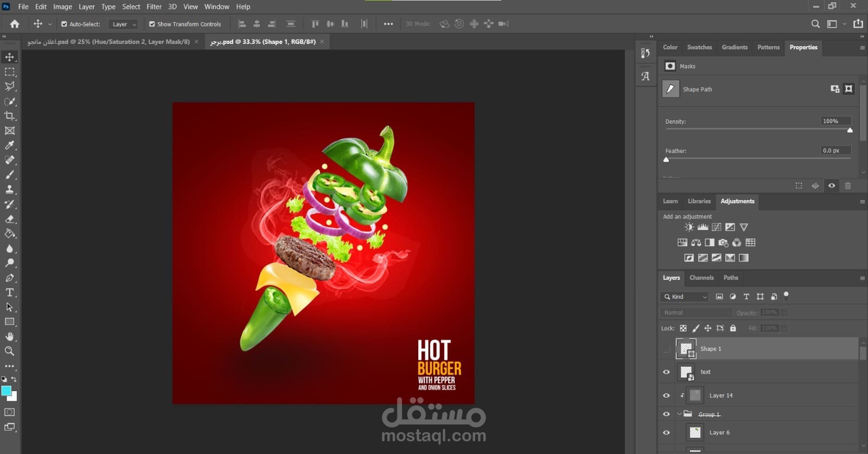Image resolution: width=868 pixels, height=454 pixels.
Task: Select the Brush tool
Action: [x=10, y=175]
